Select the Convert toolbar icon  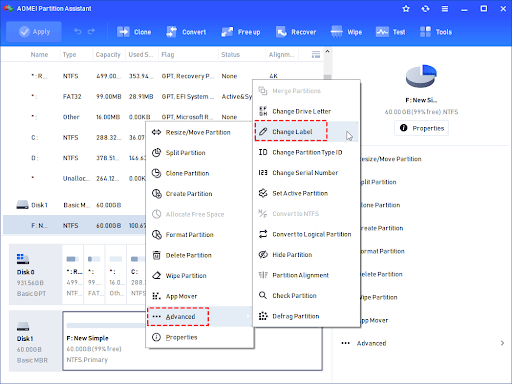[x=186, y=32]
